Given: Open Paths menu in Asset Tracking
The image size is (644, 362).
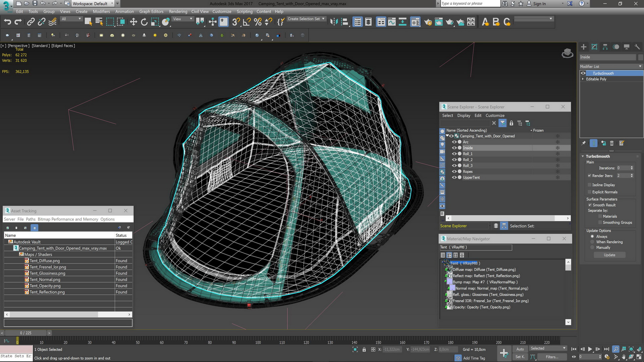Looking at the screenshot, I should click(31, 219).
